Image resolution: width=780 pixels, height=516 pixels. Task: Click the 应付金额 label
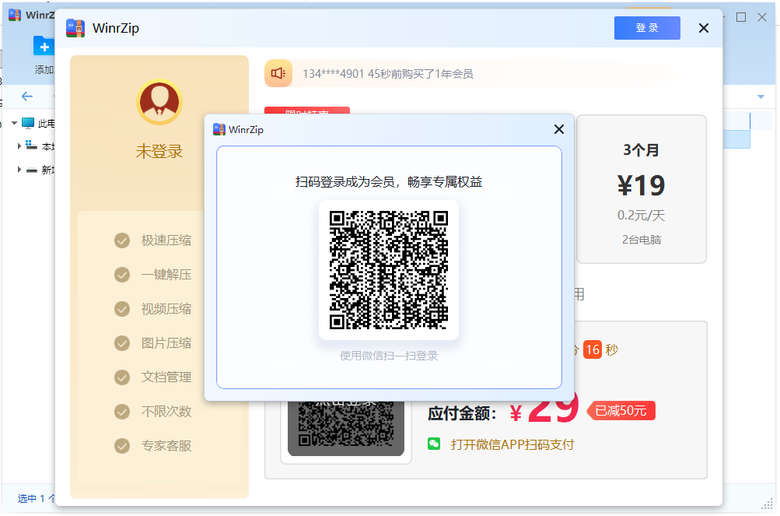(462, 413)
